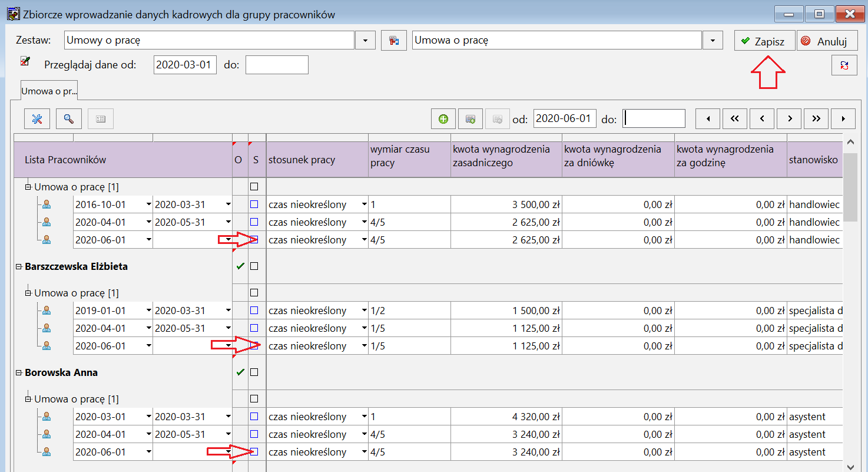Add new record with green plus icon
The height and width of the screenshot is (472, 868).
[443, 118]
